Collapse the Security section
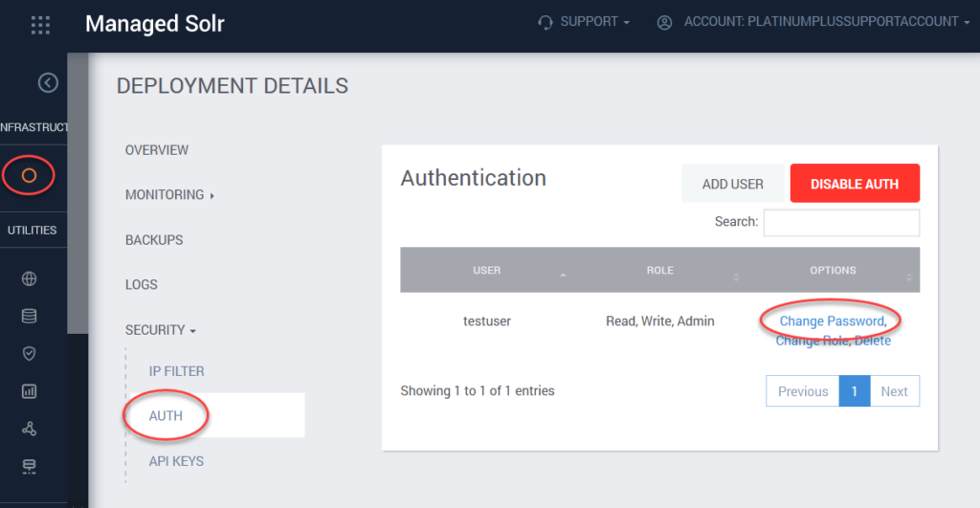 tap(161, 330)
